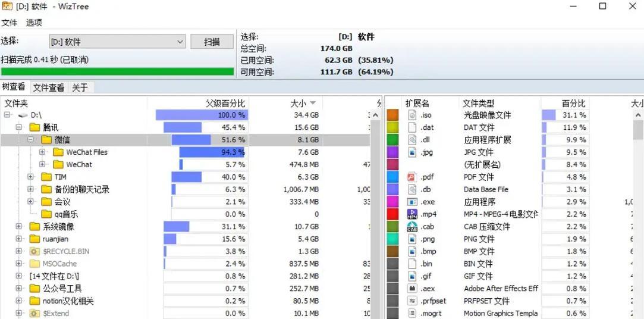Expand the 公众号工具 folder node
Screen dimensions: 644x319
click(18, 289)
